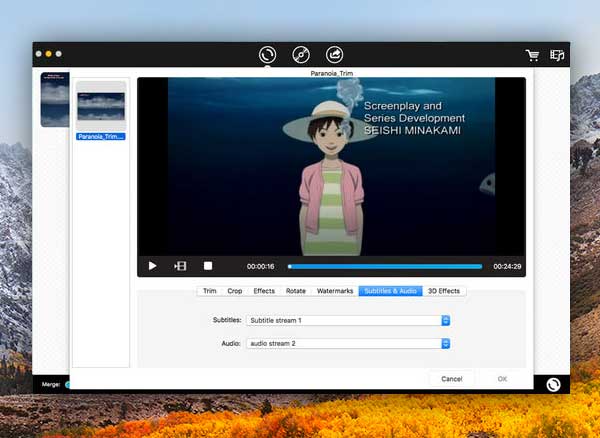
Task: Click the total duration 00:24:29
Action: [507, 266]
